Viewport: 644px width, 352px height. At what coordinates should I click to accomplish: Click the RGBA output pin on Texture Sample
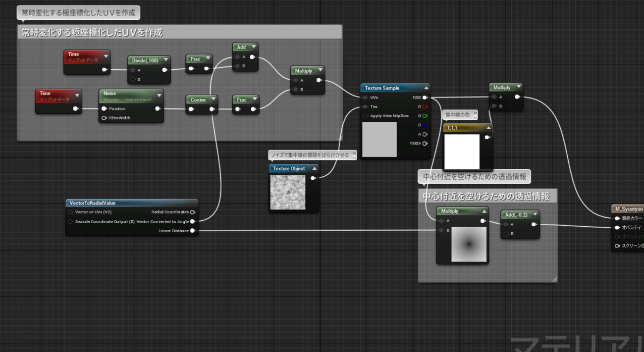click(425, 144)
